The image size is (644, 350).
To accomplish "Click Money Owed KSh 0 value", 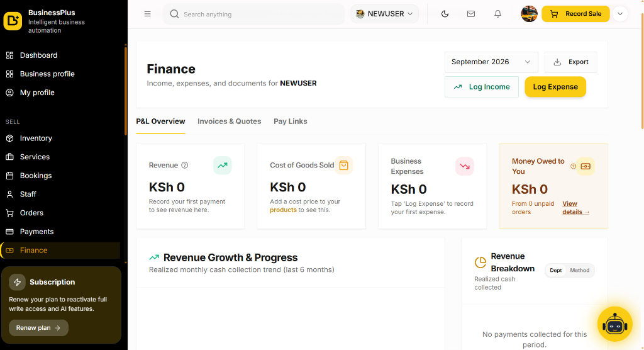I will click(530, 189).
